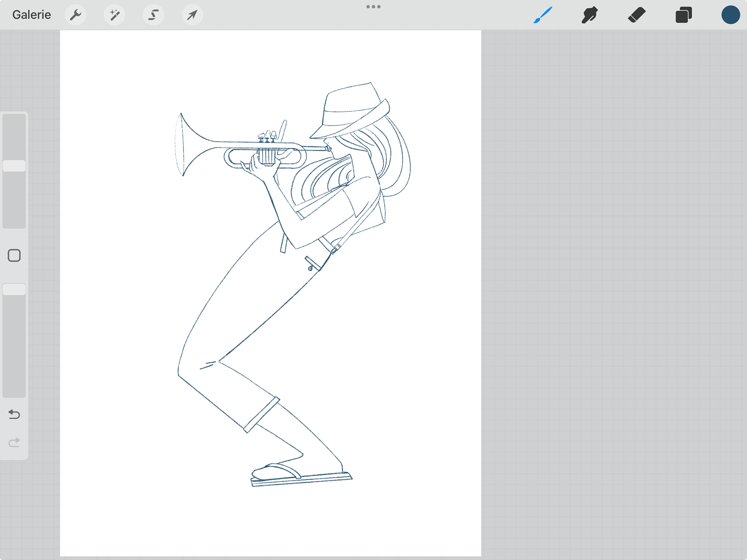Select the Eraser tool
The image size is (747, 560).
(637, 15)
